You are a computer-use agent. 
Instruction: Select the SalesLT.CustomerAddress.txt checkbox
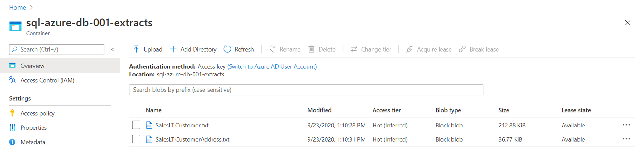pos(136,139)
